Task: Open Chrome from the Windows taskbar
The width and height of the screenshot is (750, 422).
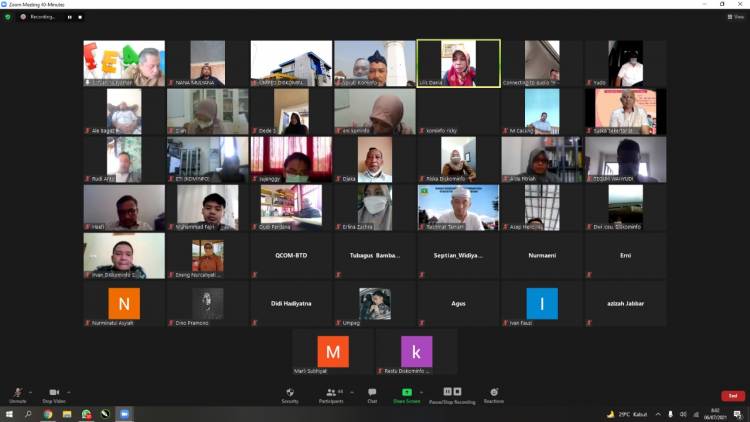Action: [x=47, y=414]
